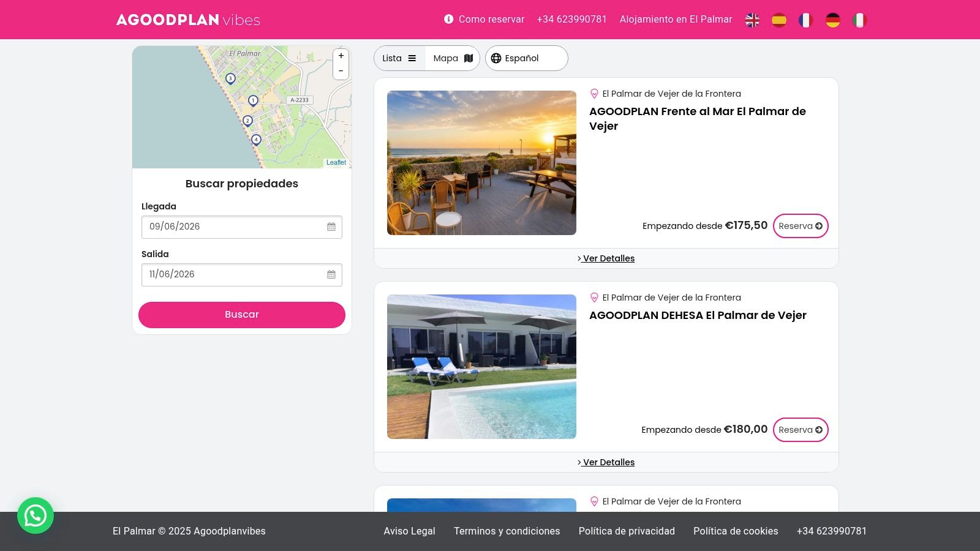The image size is (980, 551).
Task: Switch to Mapa view
Action: click(x=453, y=58)
